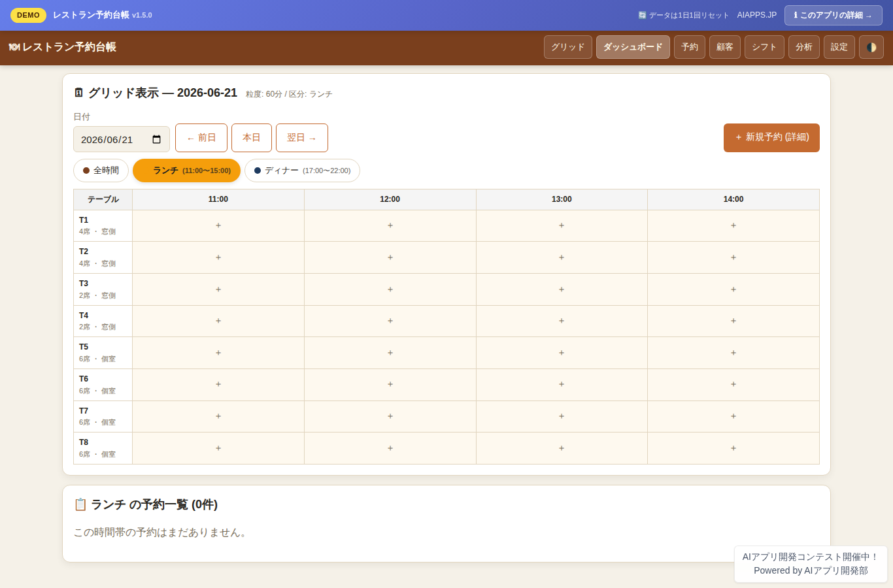Open ダッシュボード tab
Image resolution: width=893 pixels, height=588 pixels.
633,47
